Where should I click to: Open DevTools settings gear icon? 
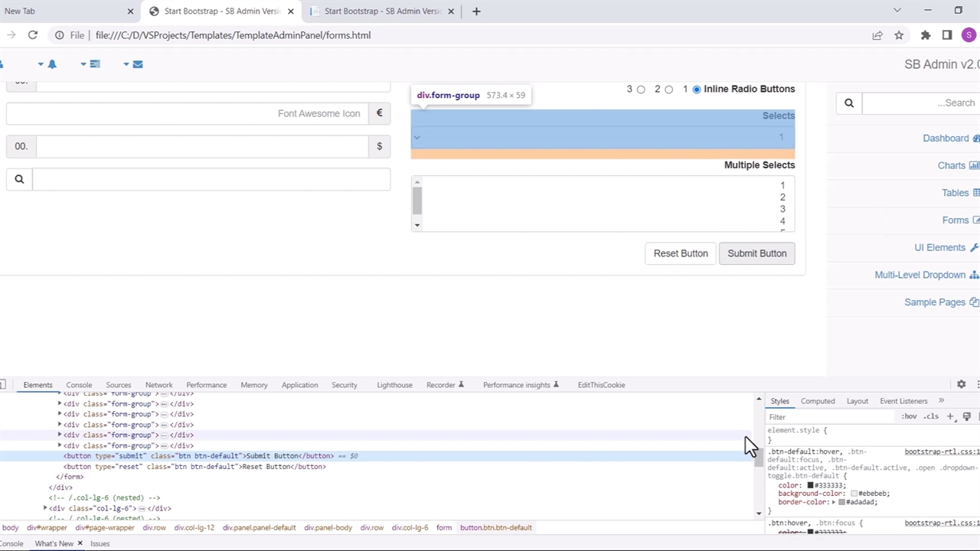pos(961,385)
